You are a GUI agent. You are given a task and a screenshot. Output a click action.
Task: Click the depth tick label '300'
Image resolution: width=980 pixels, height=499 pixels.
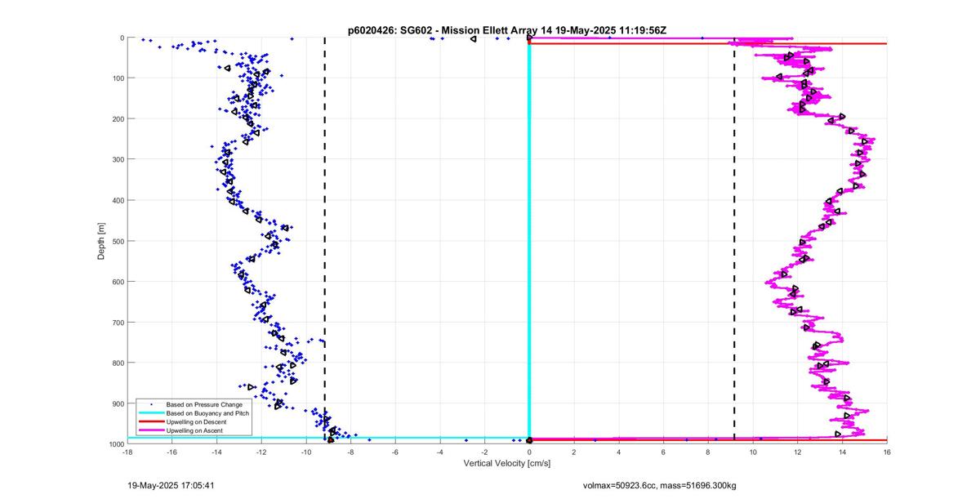coord(118,159)
